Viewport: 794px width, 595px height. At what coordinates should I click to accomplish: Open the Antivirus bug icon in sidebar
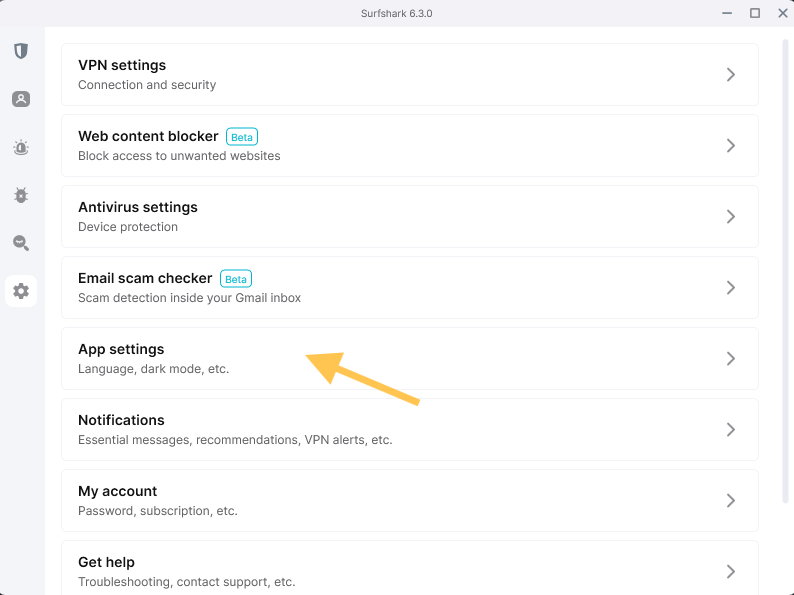point(21,195)
